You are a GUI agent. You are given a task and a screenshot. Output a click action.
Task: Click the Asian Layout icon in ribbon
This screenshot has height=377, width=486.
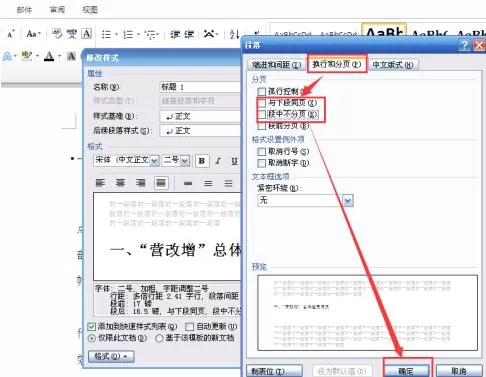point(210,34)
